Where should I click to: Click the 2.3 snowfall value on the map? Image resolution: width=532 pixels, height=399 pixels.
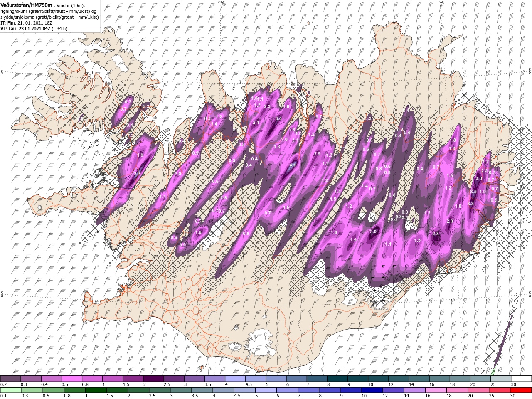click(267, 106)
